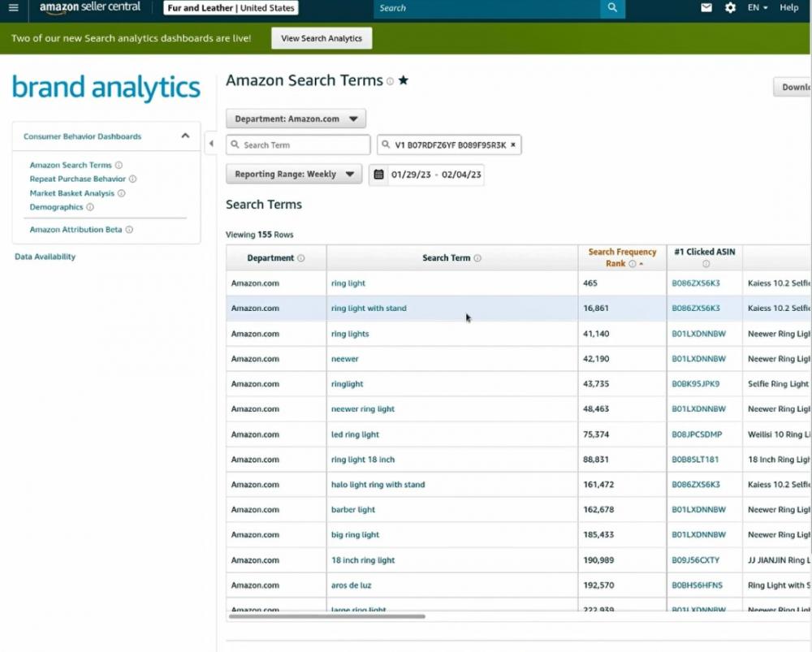The width and height of the screenshot is (812, 652).
Task: Click info icon next to Market Basket Analysis
Action: [x=121, y=193]
